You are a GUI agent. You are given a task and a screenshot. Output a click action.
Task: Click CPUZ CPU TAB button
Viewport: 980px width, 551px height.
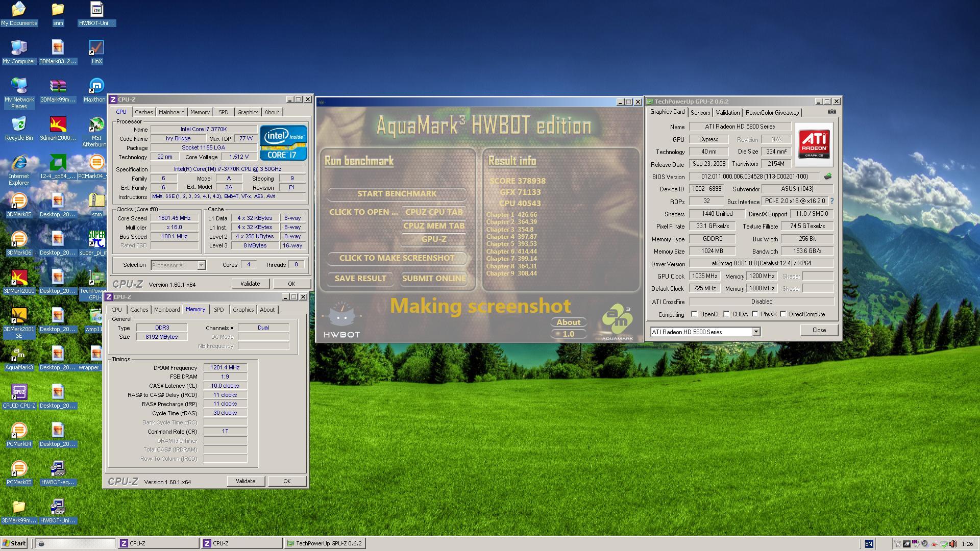click(x=434, y=212)
